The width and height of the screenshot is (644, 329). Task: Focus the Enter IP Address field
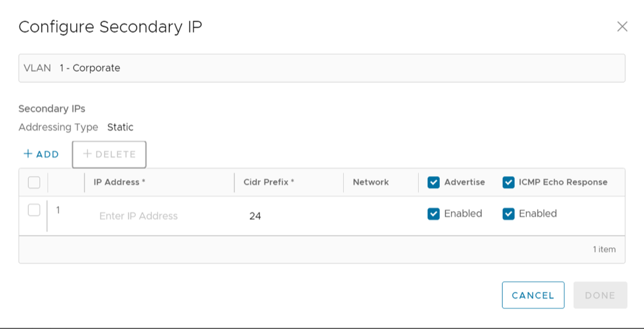159,216
